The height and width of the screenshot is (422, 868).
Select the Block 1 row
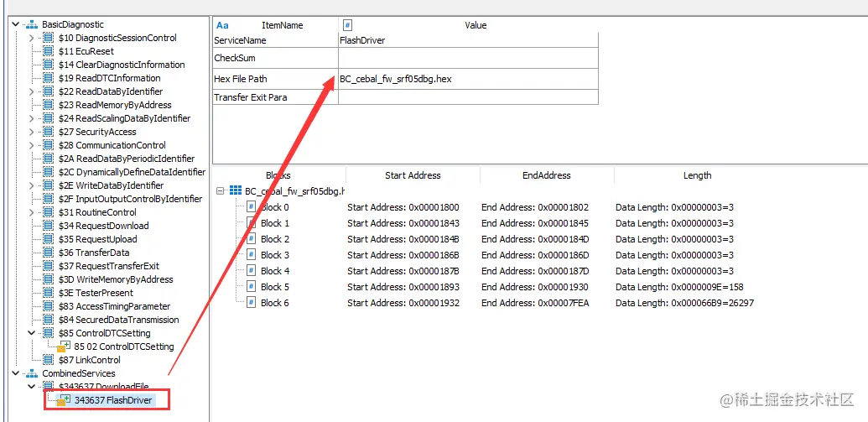click(275, 223)
